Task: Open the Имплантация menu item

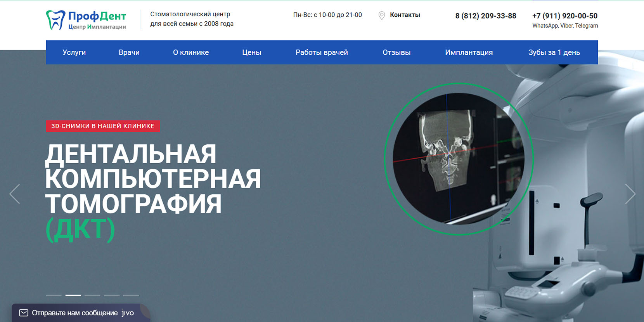Action: 469,52
